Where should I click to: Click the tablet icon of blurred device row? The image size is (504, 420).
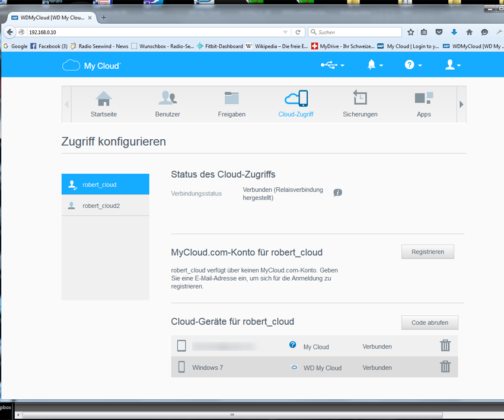point(181,346)
